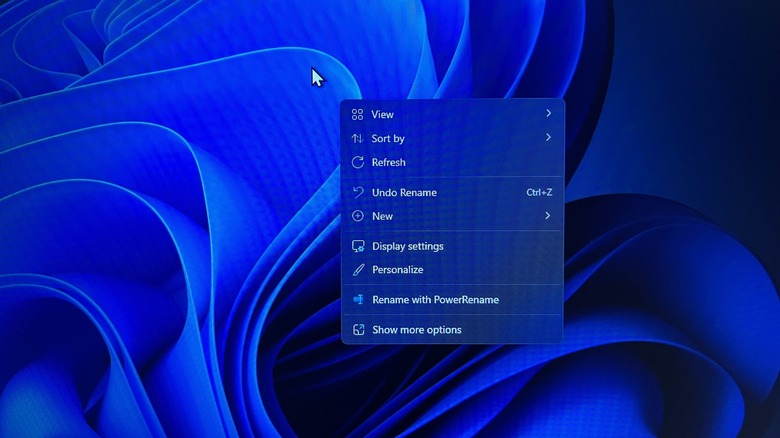Select Personalize in the context menu

[x=452, y=270]
